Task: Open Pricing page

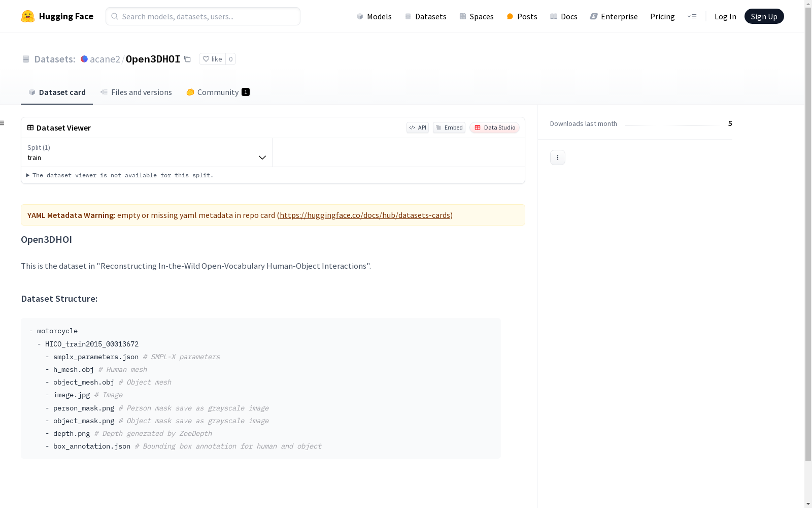Action: 662,16
